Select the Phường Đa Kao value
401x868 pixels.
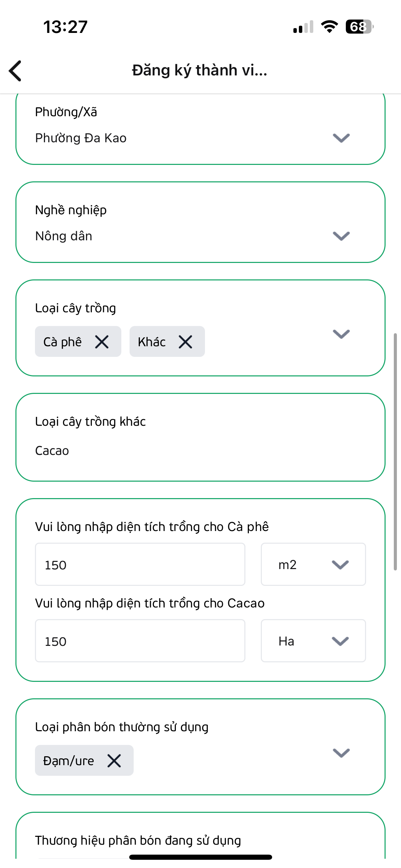tap(81, 138)
